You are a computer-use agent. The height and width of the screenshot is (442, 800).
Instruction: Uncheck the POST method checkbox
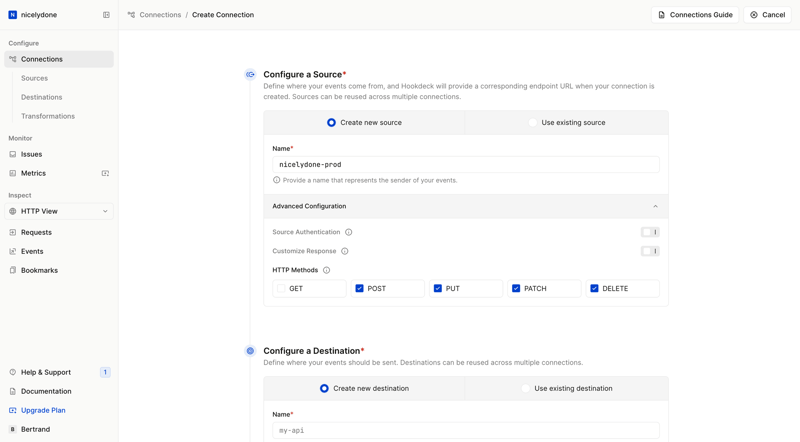click(x=359, y=288)
